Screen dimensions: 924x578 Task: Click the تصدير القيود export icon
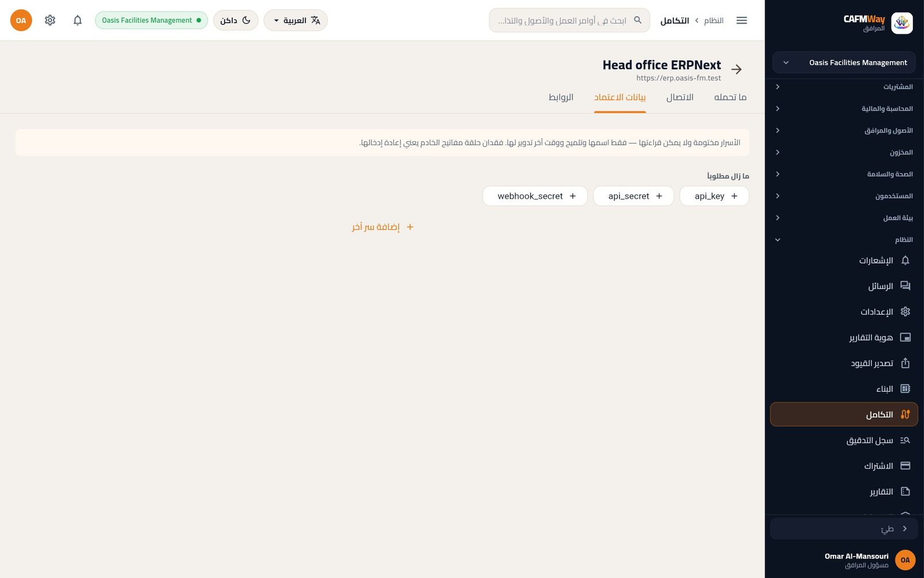[x=905, y=363]
